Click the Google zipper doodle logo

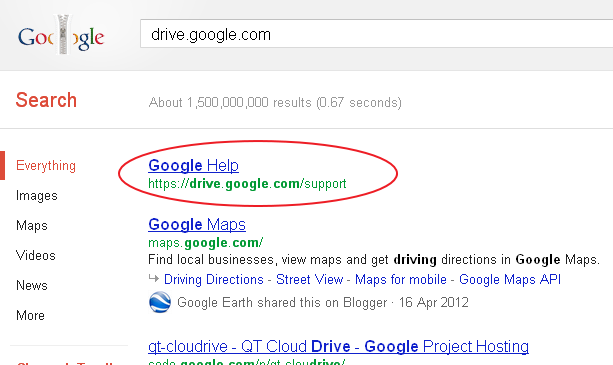(x=61, y=36)
